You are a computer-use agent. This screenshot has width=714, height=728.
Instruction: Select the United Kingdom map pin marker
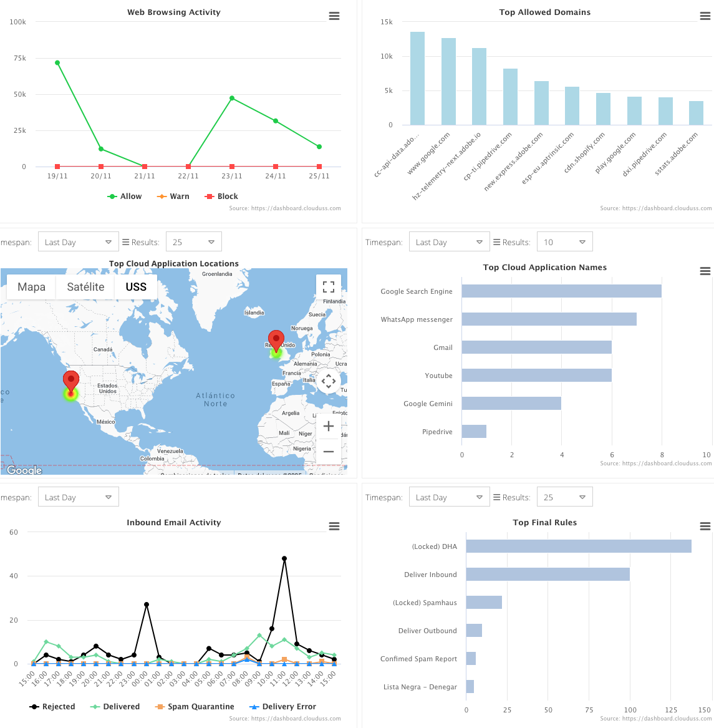pyautogui.click(x=276, y=341)
